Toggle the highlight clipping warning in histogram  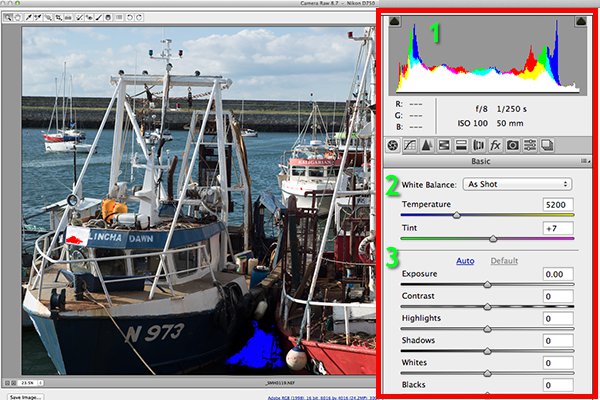point(577,22)
